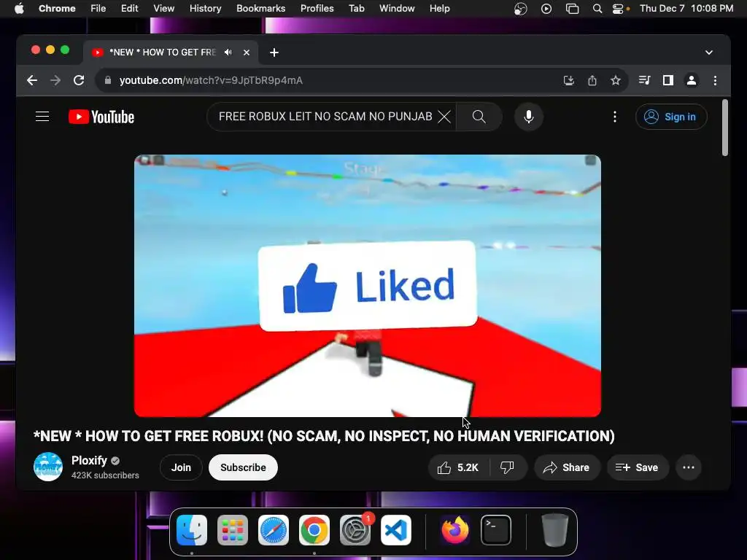The height and width of the screenshot is (560, 747).
Task: Click the Chrome address bar URL
Action: tap(211, 80)
